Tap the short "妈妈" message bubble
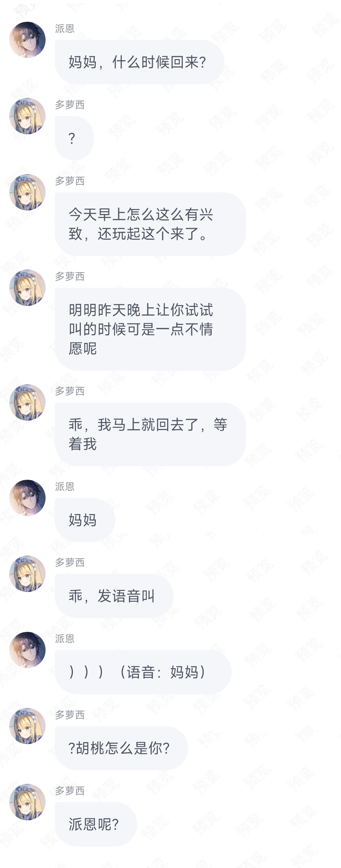Image resolution: width=341 pixels, height=868 pixels. pyautogui.click(x=85, y=520)
